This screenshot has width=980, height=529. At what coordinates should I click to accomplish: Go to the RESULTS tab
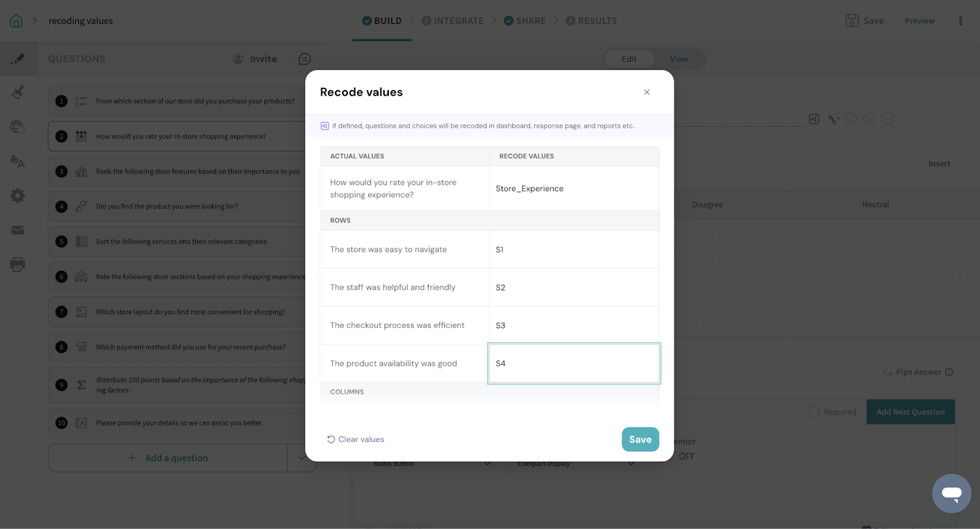click(591, 21)
